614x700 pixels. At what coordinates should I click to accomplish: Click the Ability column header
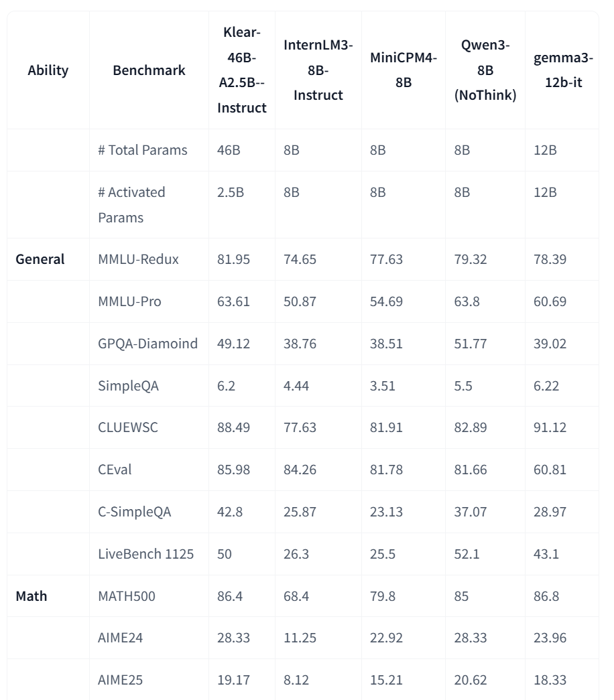pyautogui.click(x=48, y=70)
